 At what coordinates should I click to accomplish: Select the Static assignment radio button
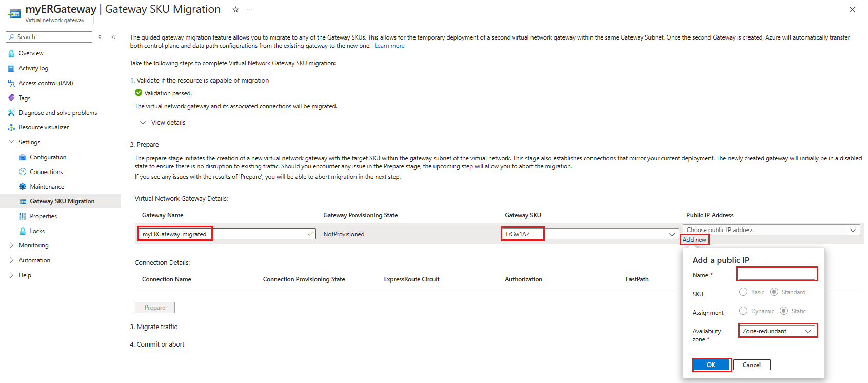pos(784,311)
